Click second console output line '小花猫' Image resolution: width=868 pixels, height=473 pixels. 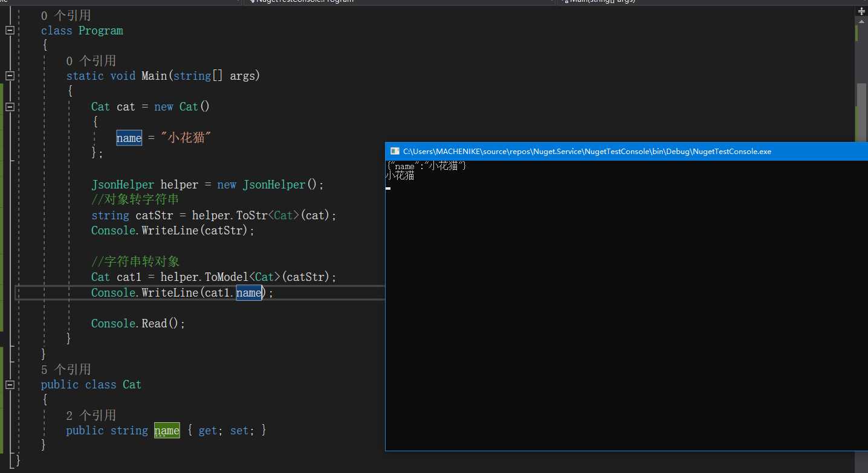coord(400,176)
